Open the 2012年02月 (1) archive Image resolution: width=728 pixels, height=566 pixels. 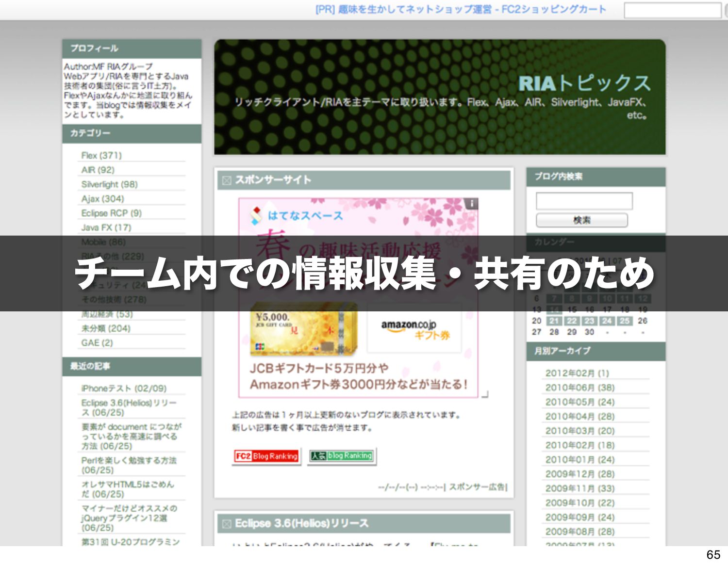point(577,373)
